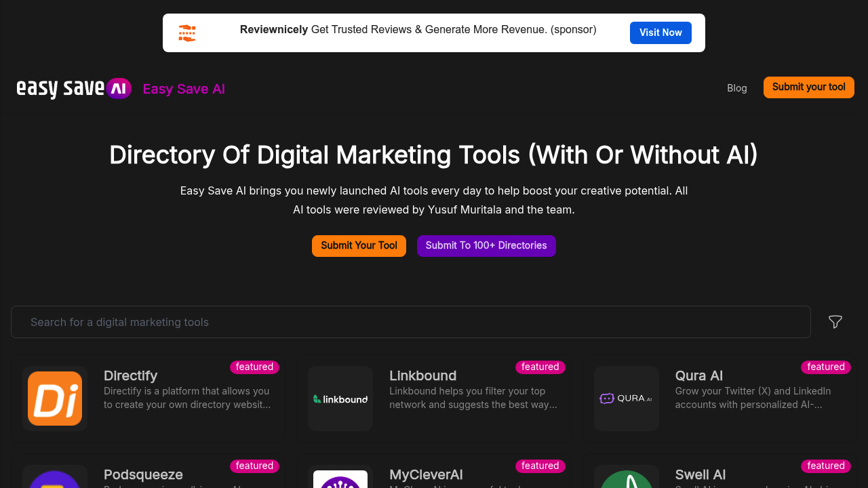Click the Easy Save AI logo
Image resolution: width=868 pixels, height=488 pixels.
pyautogui.click(x=73, y=88)
